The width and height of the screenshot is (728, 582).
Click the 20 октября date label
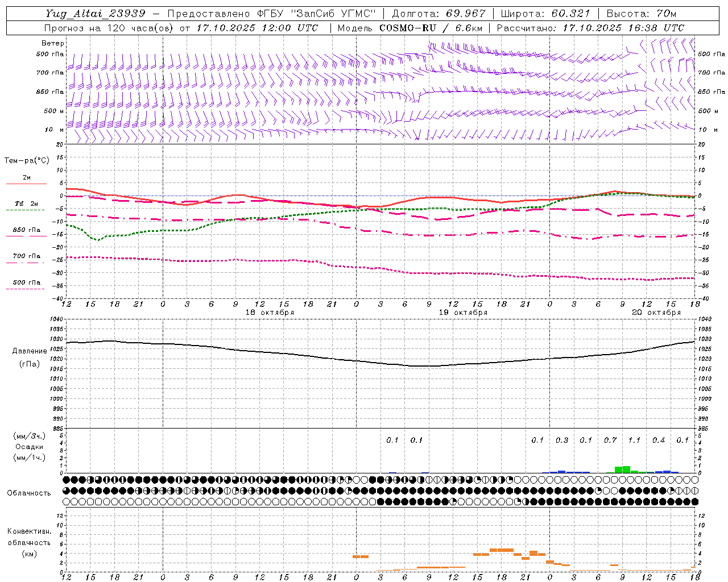[x=656, y=313]
